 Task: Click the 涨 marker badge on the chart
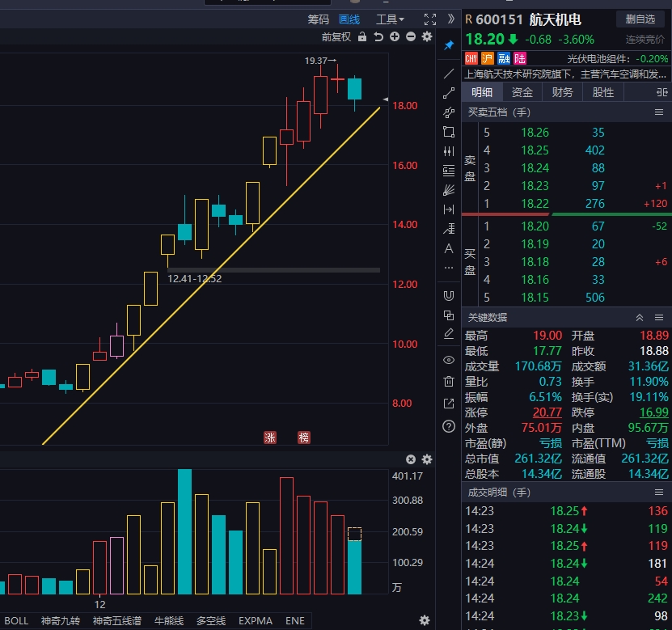(x=270, y=438)
